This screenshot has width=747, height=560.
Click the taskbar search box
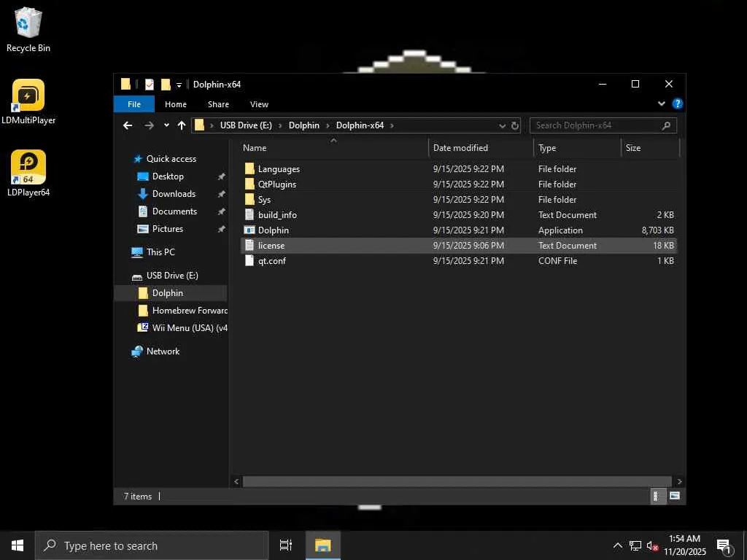[x=152, y=545]
